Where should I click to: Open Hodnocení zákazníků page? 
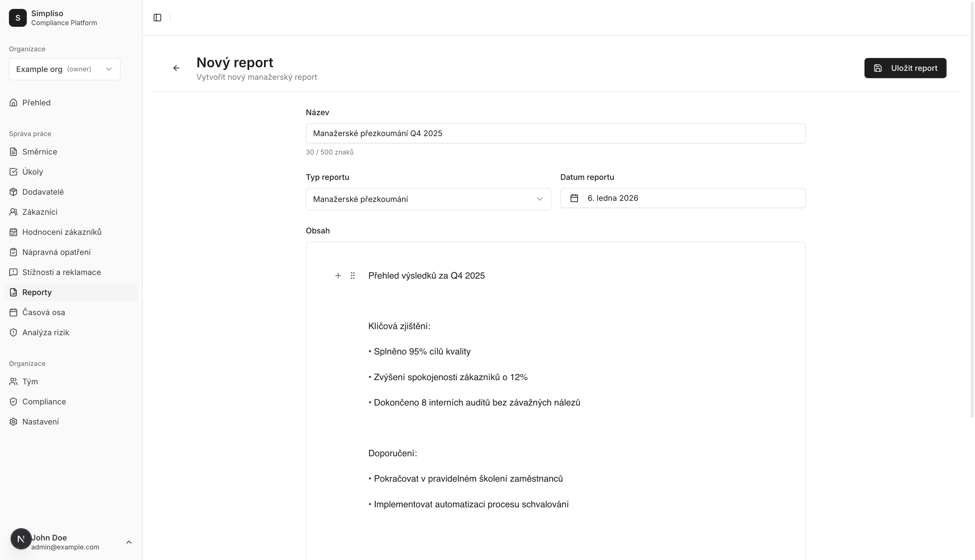(x=62, y=232)
